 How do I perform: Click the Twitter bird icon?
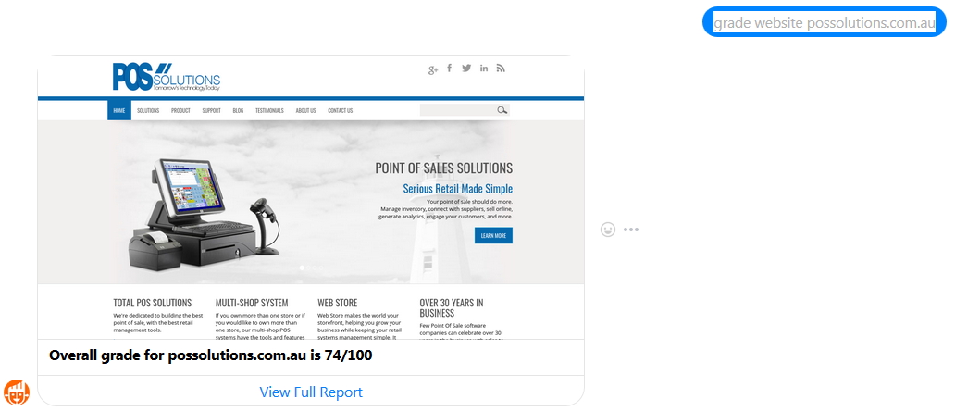click(x=466, y=68)
